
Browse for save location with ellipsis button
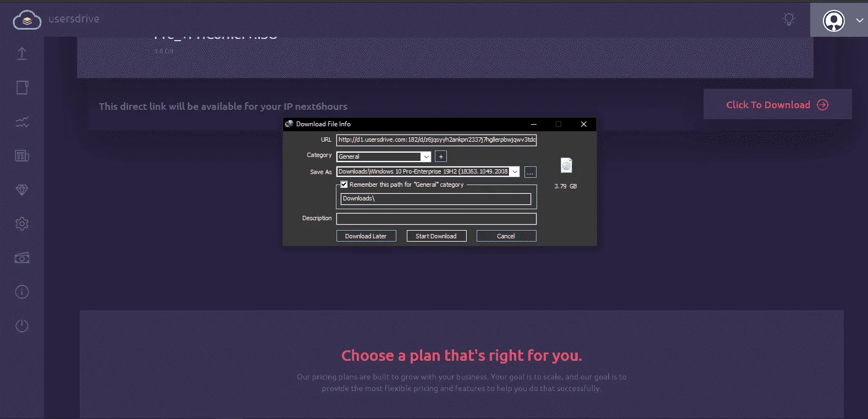pyautogui.click(x=530, y=172)
